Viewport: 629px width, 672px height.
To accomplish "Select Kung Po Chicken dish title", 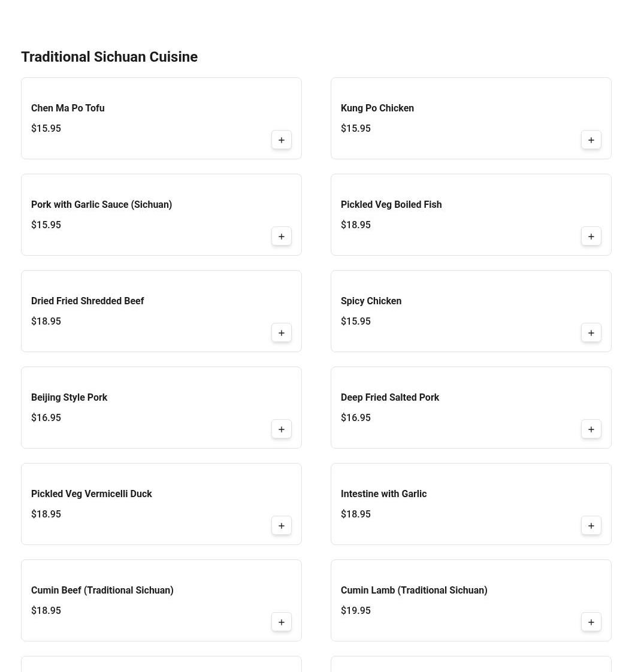I will (377, 108).
